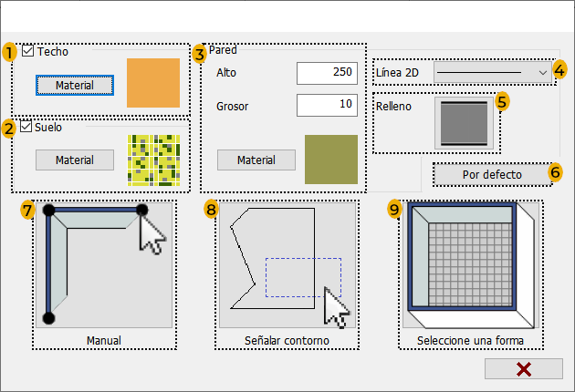Focus the Grosor thickness input field

[327, 105]
